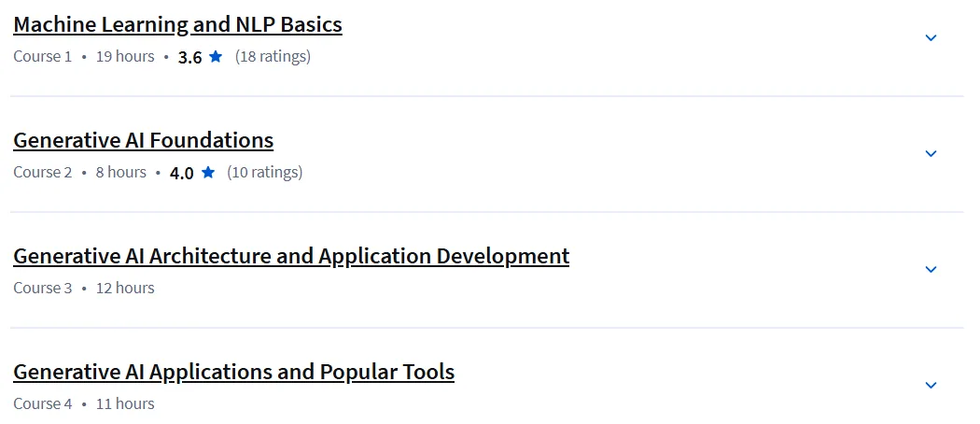Open the Machine Learning and NLP Basics course
The width and height of the screenshot is (980, 424).
pyautogui.click(x=177, y=24)
